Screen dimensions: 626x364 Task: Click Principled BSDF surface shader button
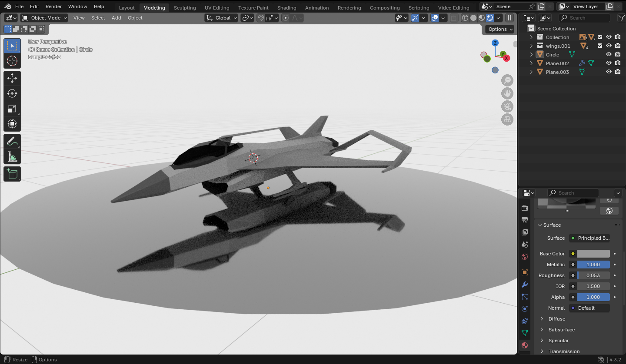click(589, 238)
